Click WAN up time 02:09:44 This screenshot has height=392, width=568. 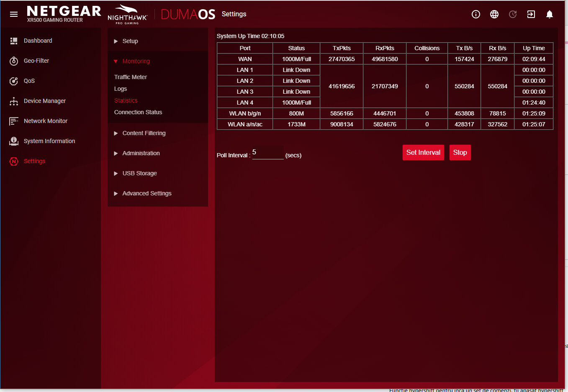pyautogui.click(x=534, y=59)
